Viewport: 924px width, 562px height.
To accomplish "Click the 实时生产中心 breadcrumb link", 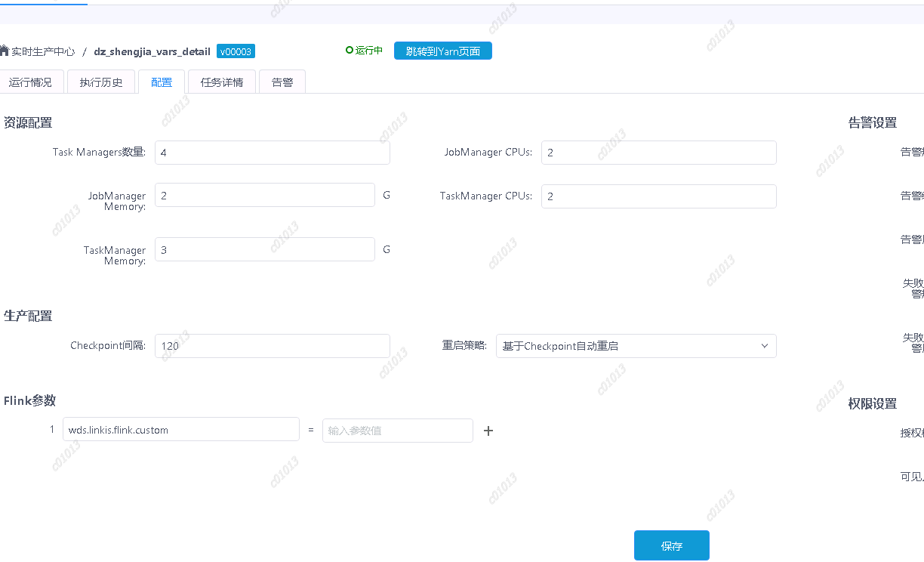I will click(x=43, y=51).
